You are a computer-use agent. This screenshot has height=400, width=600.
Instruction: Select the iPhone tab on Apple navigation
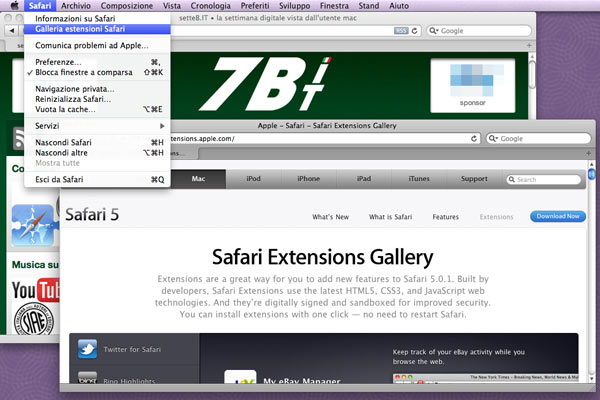pos(309,179)
